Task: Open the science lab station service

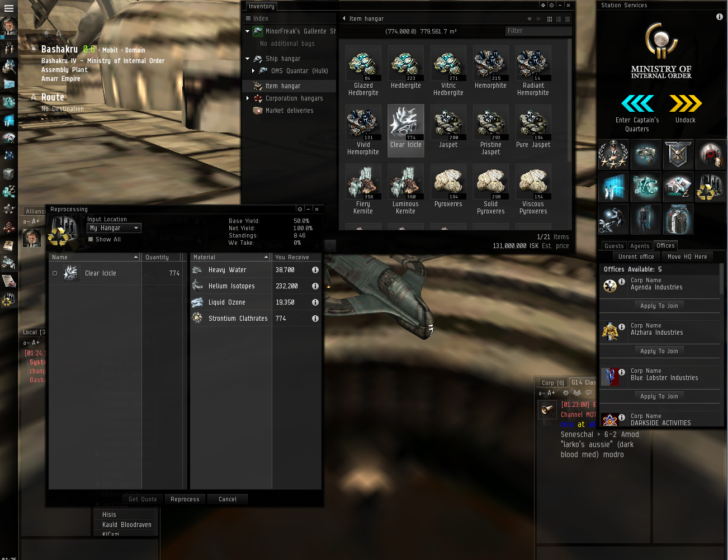Action: 613,187
